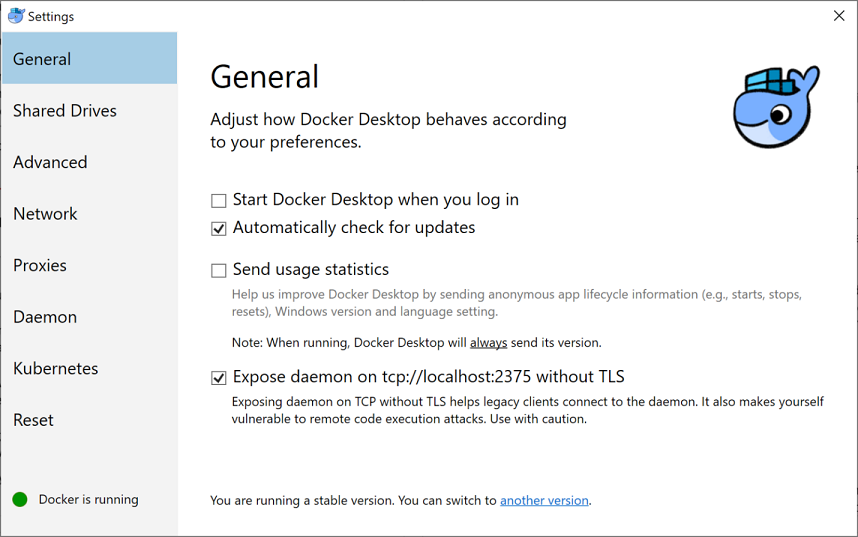Open the Reset tab

pos(33,420)
